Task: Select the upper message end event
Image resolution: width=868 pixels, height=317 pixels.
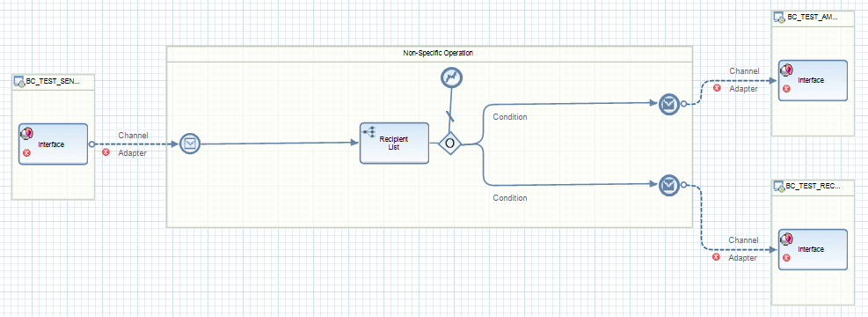Action: click(x=668, y=104)
